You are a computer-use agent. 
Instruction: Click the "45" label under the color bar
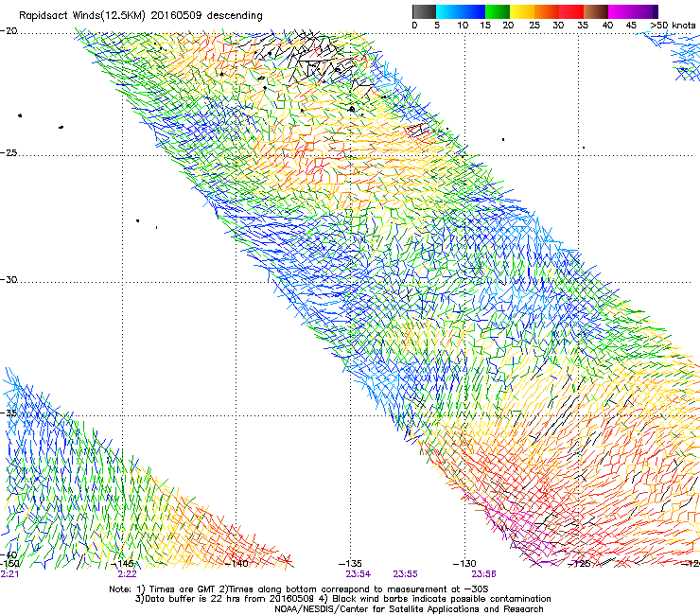click(631, 26)
